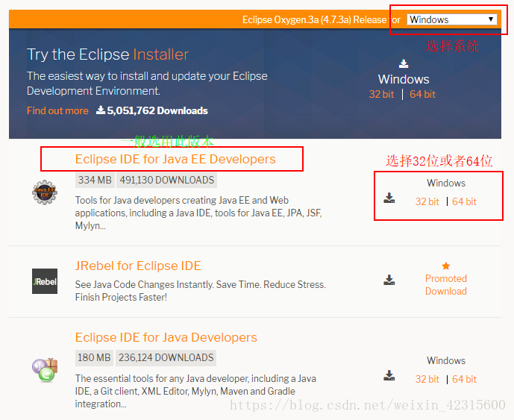Click the Java Developers download icon
Viewport: 514px width, 420px height.
point(389,376)
